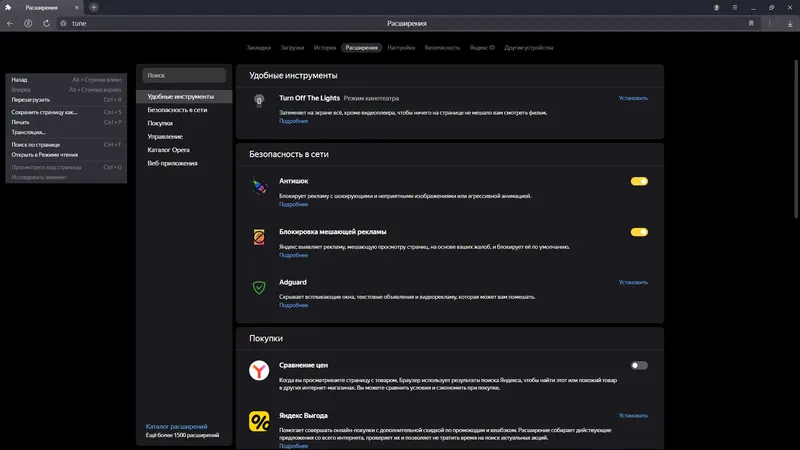The height and width of the screenshot is (450, 800).
Task: Enable the Сравнение цен toggle
Action: tap(639, 365)
